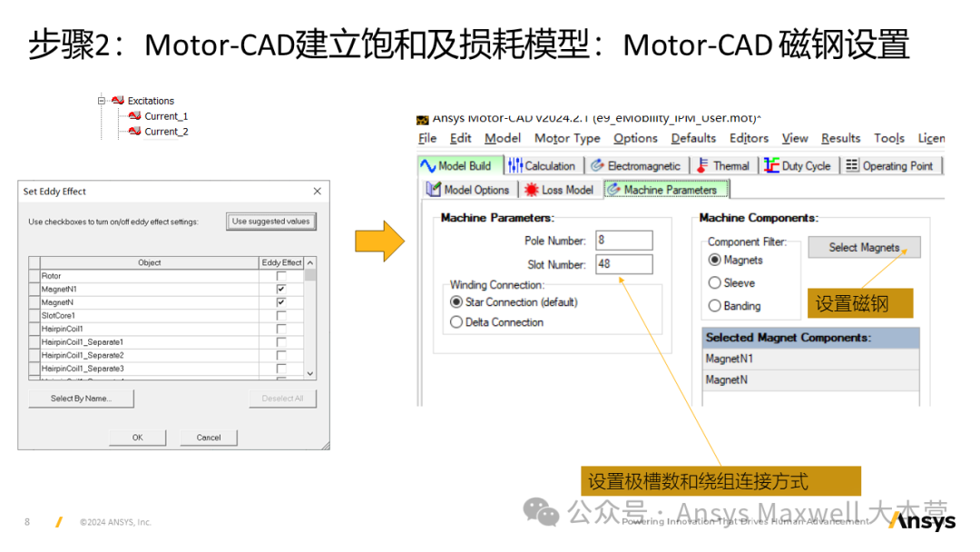Click the Excitations folder icon
The width and height of the screenshot is (980, 552).
click(x=117, y=100)
